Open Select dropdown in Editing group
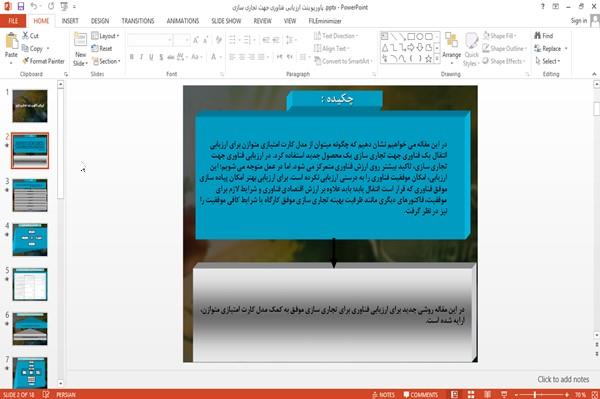Viewport: 600px width, 399px height. [548, 61]
